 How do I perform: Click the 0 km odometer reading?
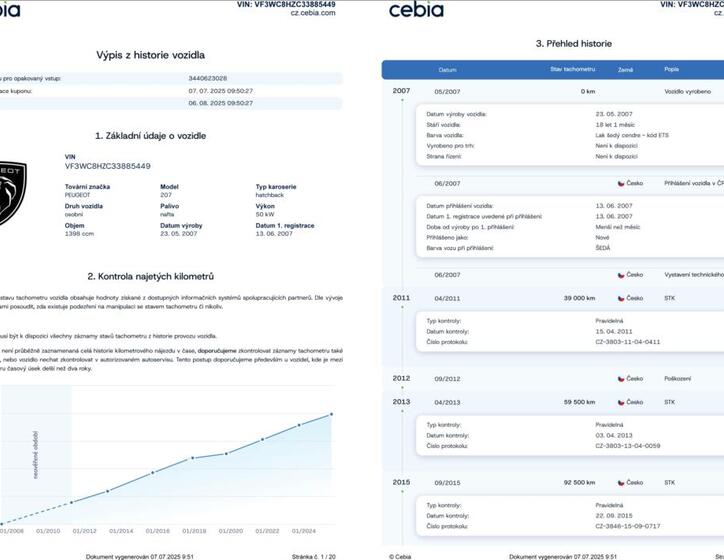[x=588, y=92]
